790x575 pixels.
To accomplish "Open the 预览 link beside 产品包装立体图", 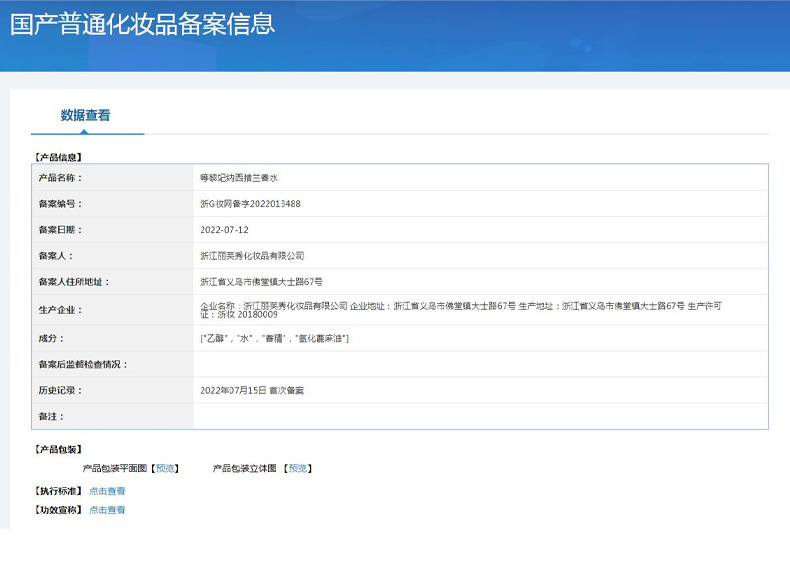I will click(298, 468).
